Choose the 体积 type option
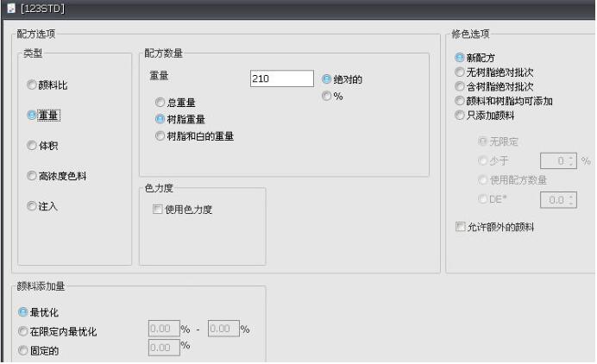This screenshot has height=364, width=597. click(32, 145)
